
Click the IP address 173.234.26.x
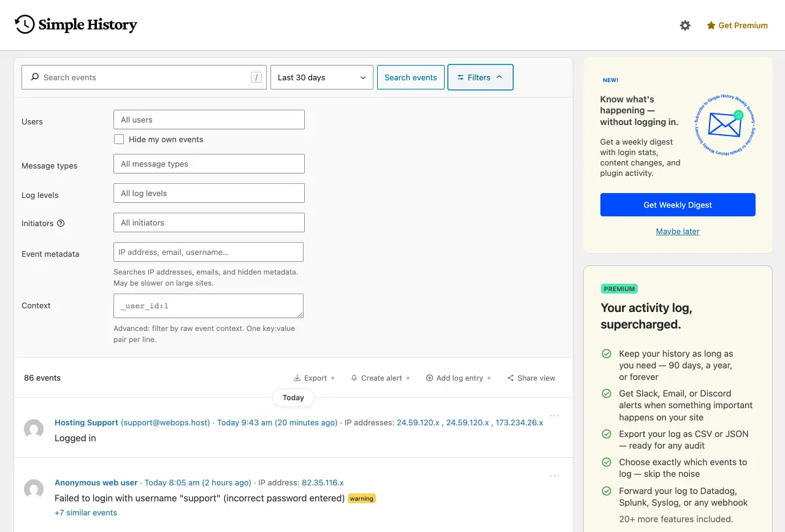(519, 422)
